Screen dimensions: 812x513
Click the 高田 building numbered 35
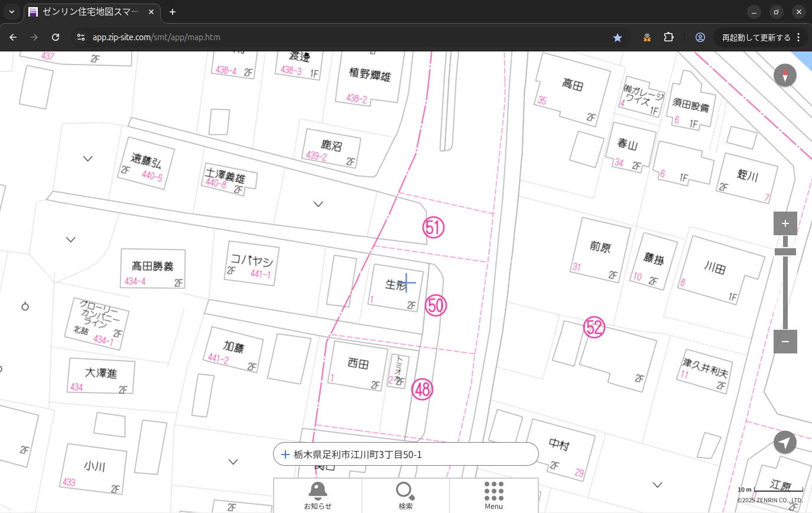point(573,85)
